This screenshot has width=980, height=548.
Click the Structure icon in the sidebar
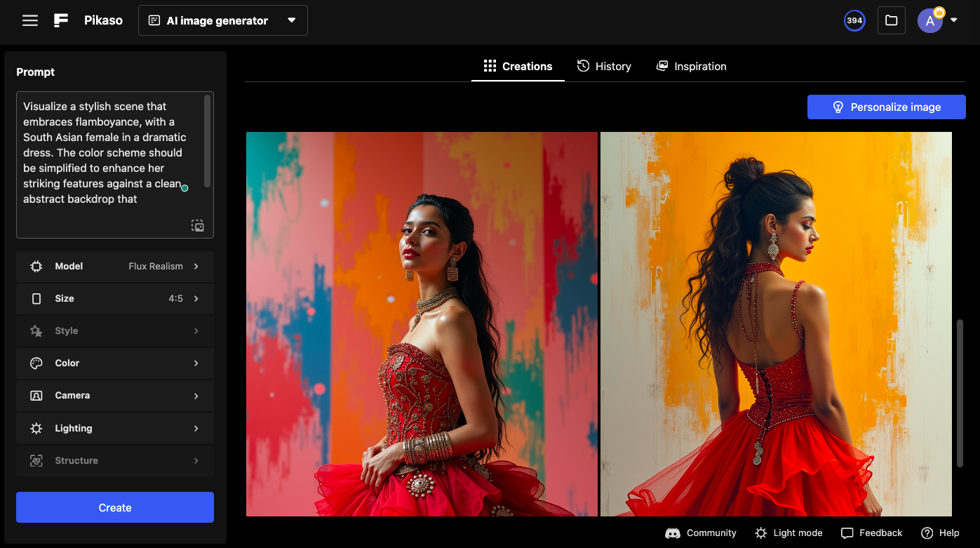35,460
